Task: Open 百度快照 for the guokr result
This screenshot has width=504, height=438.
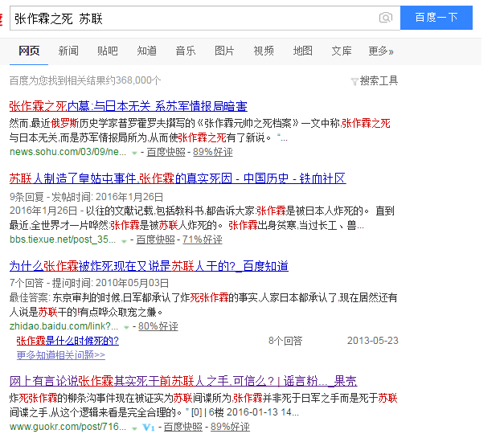Action: pos(183,427)
